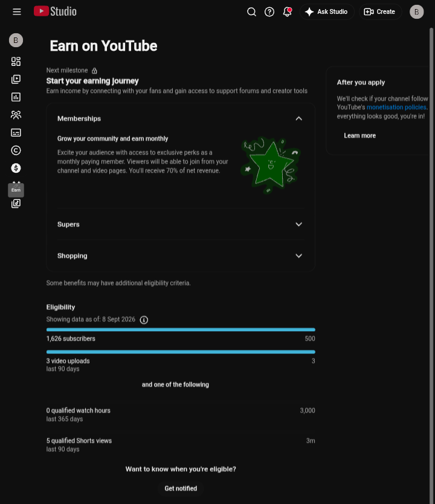This screenshot has height=504, width=435.
Task: Open the monetisation policies link
Action: click(396, 108)
